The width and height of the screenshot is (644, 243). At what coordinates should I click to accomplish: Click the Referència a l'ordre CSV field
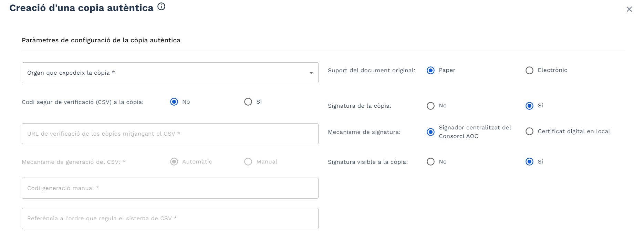(170, 219)
